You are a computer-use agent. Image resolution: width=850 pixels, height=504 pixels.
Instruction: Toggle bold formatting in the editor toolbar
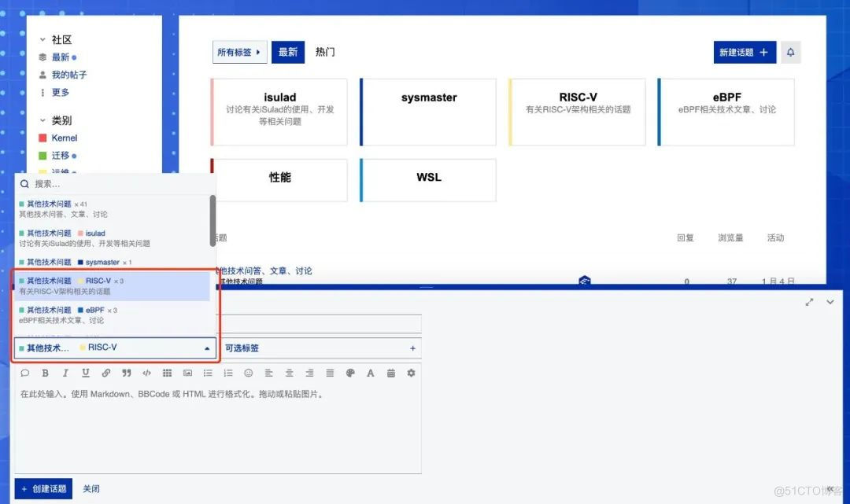click(x=45, y=373)
